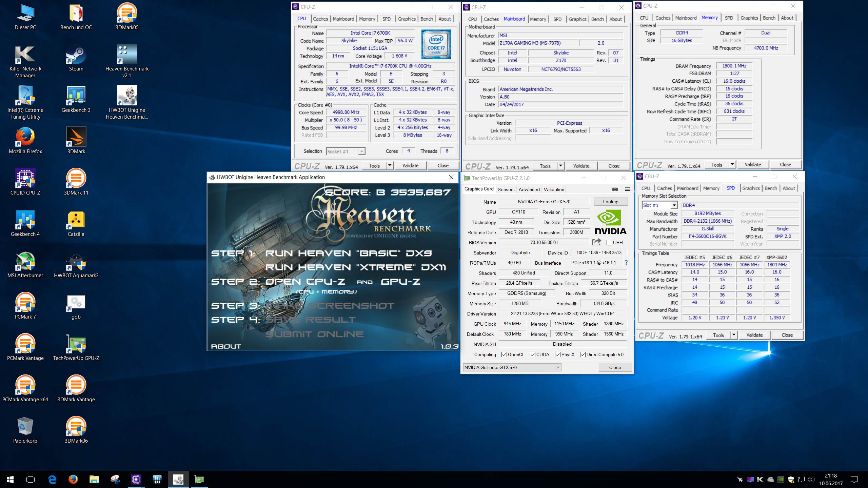868x488 pixels.
Task: Click Validate in the CPU tab window
Action: (x=410, y=166)
